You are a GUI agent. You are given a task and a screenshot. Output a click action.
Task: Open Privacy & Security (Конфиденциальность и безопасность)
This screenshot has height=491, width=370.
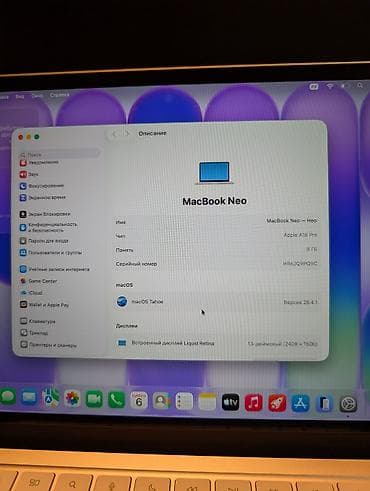click(x=48, y=227)
